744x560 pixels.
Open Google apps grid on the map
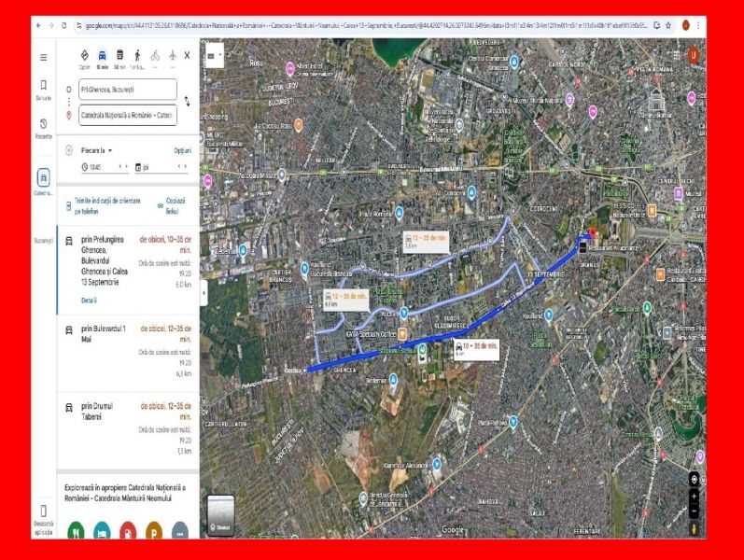[675, 55]
